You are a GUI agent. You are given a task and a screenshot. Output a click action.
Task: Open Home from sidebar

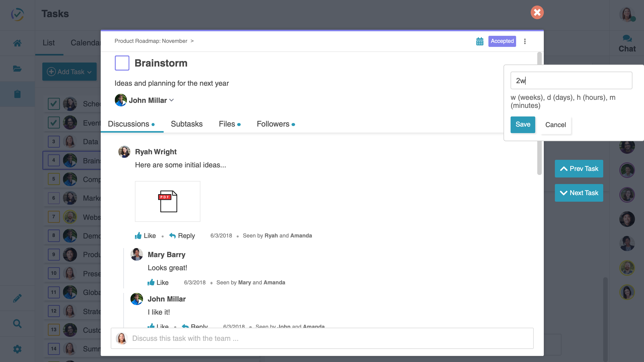pyautogui.click(x=17, y=43)
